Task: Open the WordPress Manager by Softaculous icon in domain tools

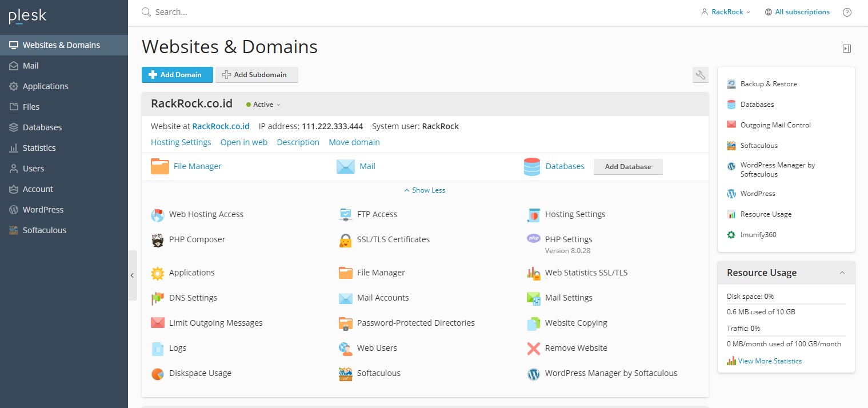Action: [534, 374]
